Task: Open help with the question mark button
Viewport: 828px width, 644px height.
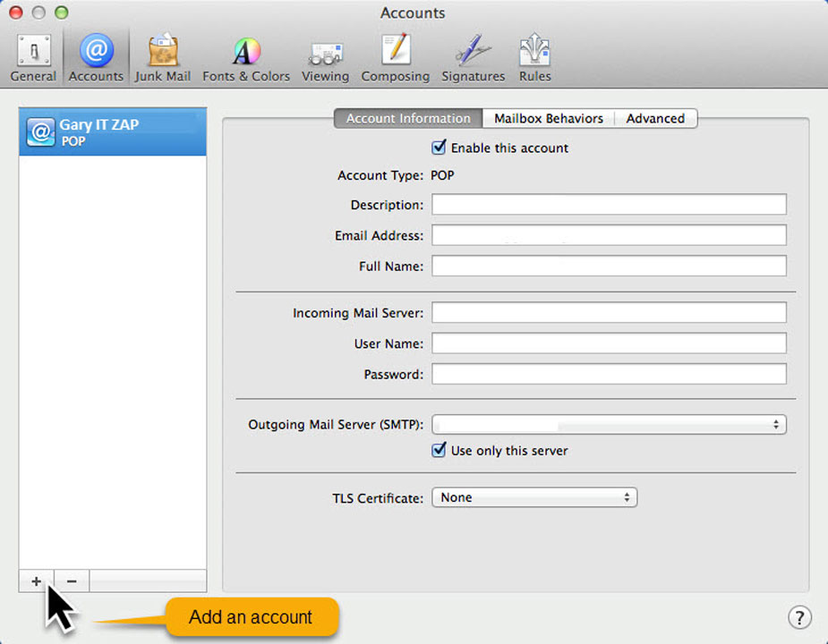Action: [799, 617]
